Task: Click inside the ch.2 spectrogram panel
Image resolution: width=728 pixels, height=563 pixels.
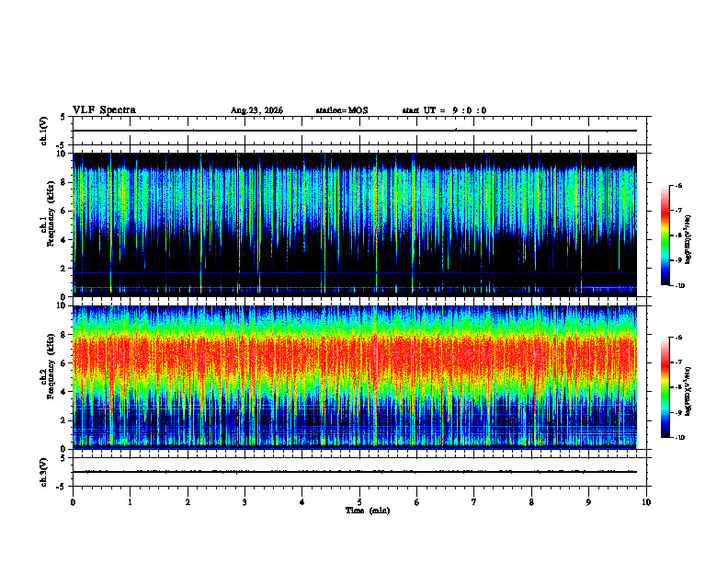Action: click(355, 377)
